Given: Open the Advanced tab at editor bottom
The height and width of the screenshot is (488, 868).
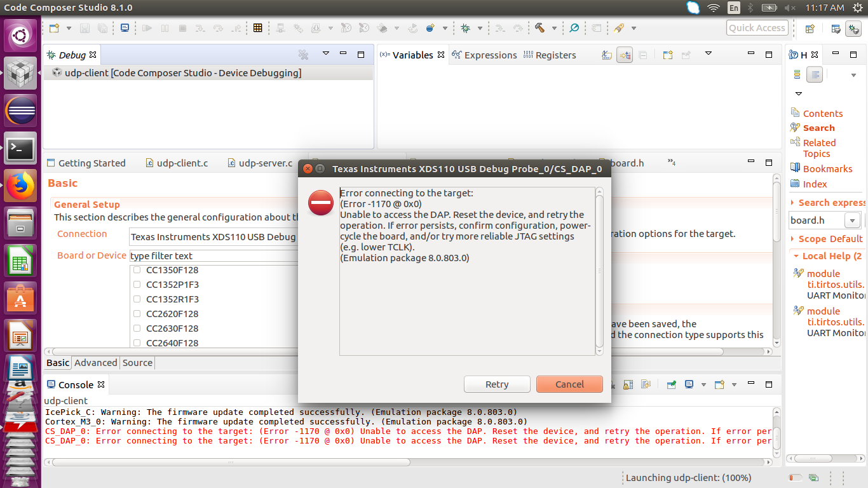Looking at the screenshot, I should pos(96,363).
